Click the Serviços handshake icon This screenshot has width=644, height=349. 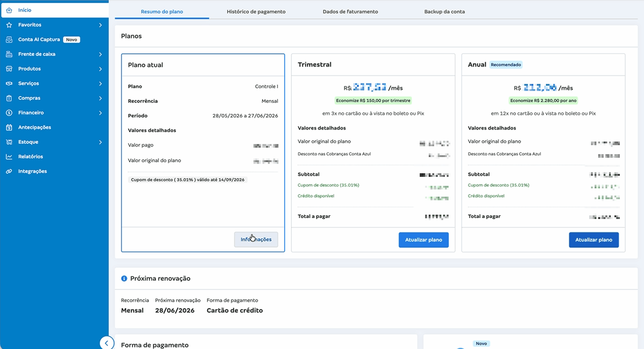coord(9,84)
